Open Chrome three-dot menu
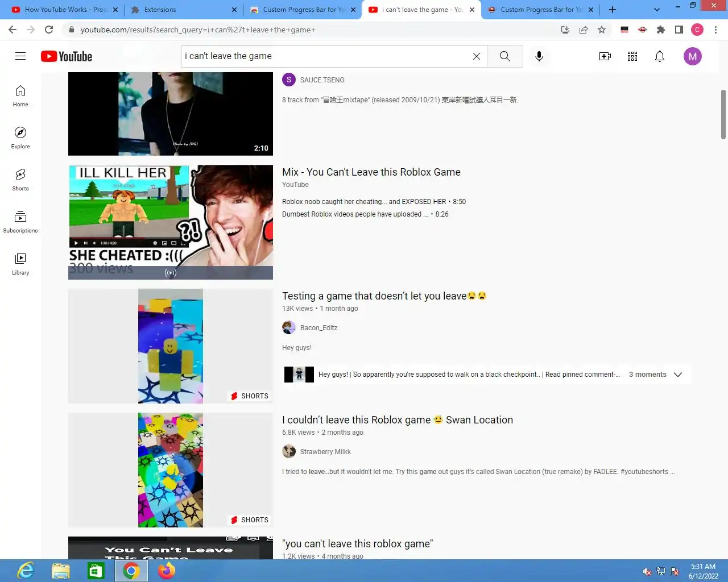The image size is (728, 582). [715, 30]
